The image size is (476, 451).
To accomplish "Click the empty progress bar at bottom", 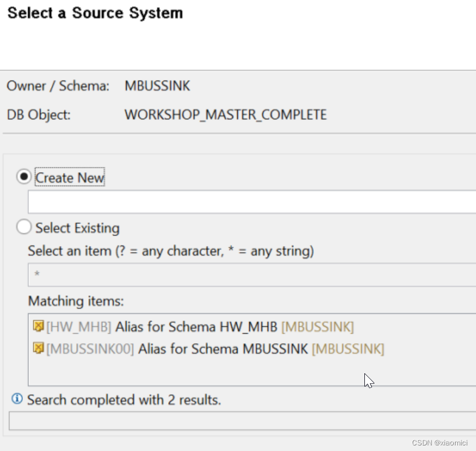I will click(242, 420).
